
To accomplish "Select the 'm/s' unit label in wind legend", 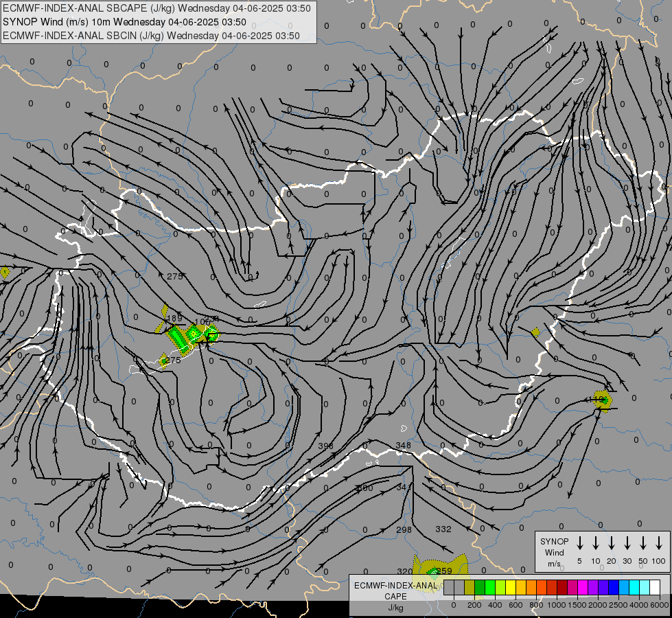I will click(554, 564).
